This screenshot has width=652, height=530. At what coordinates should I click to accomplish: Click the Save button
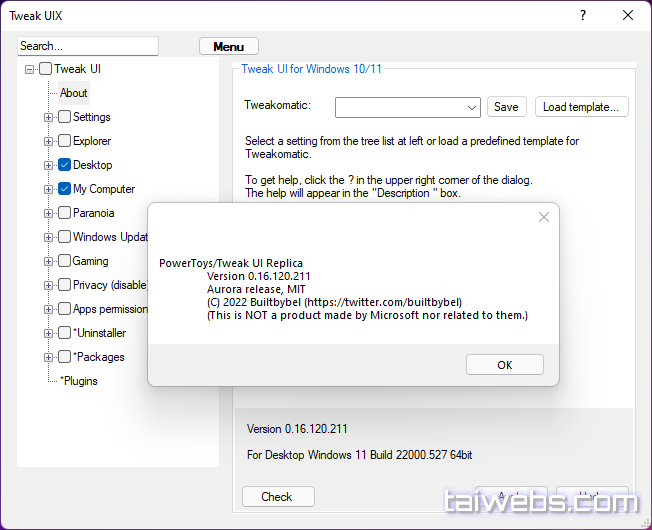[506, 107]
